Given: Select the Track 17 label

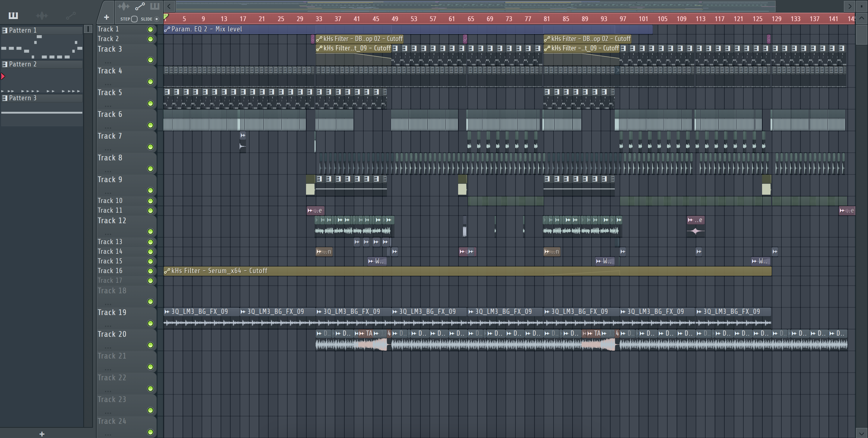Looking at the screenshot, I should click(110, 281).
